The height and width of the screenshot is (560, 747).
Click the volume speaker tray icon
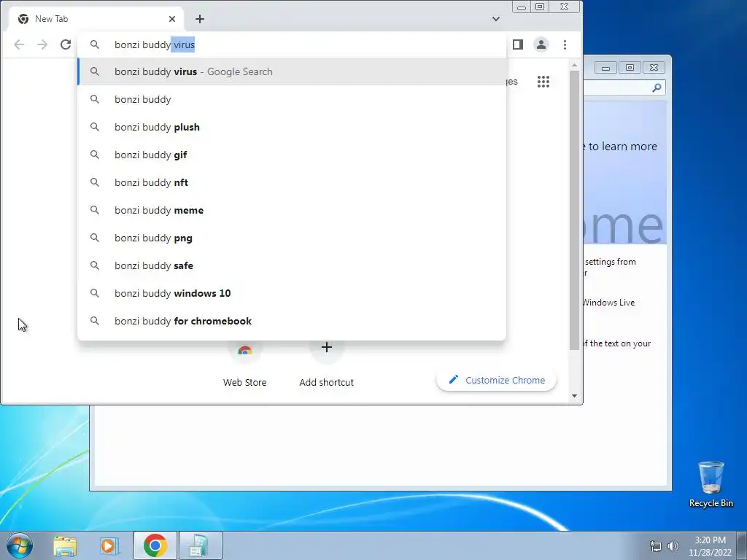(x=673, y=546)
